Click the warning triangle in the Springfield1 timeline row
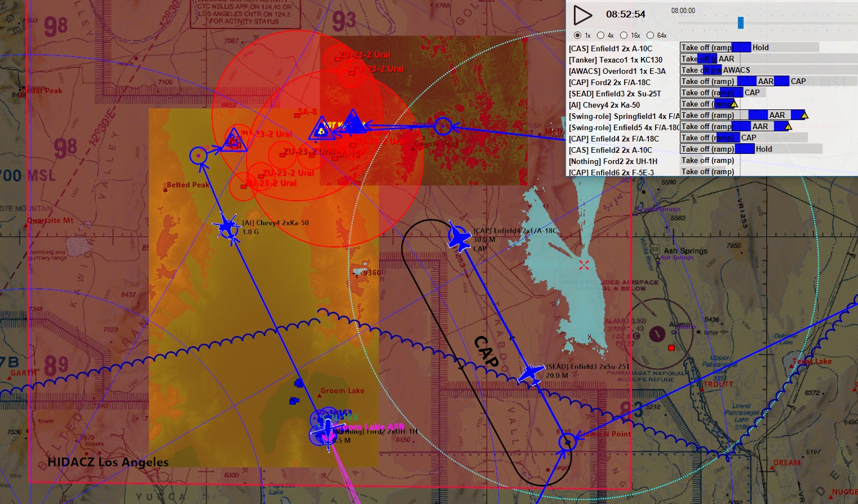This screenshot has width=858, height=504. [x=804, y=116]
